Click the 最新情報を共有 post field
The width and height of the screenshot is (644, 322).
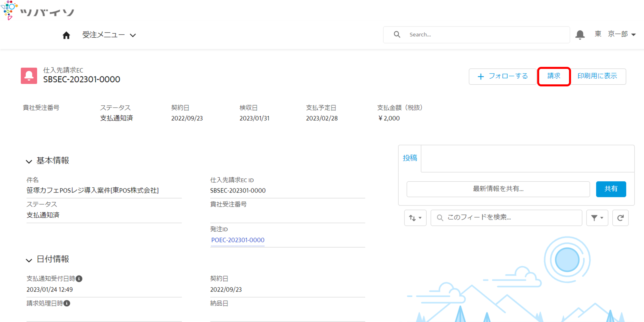click(498, 189)
